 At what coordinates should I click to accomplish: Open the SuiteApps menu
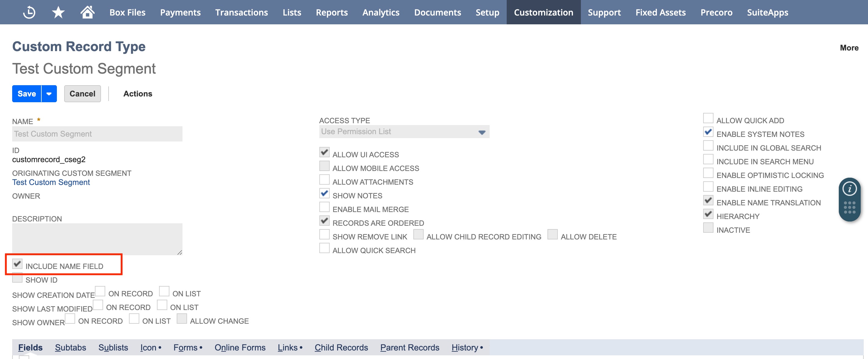point(768,12)
